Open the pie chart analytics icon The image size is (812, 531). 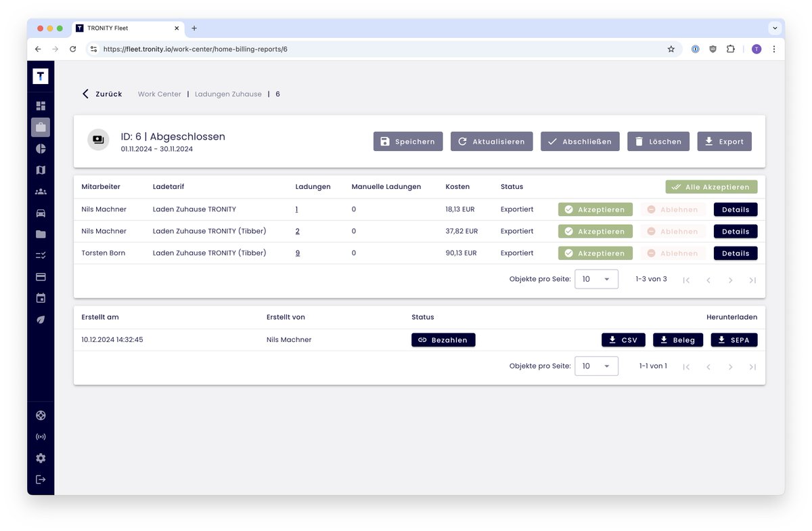pos(41,148)
